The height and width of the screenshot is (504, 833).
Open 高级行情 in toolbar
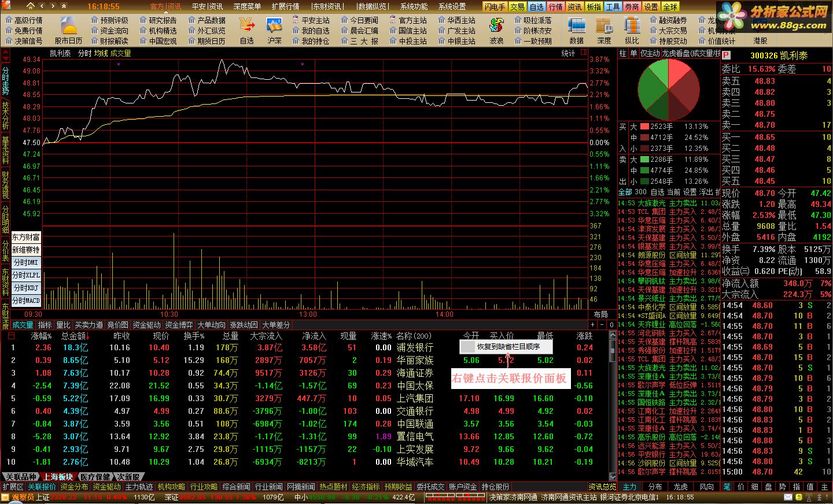tap(24, 20)
